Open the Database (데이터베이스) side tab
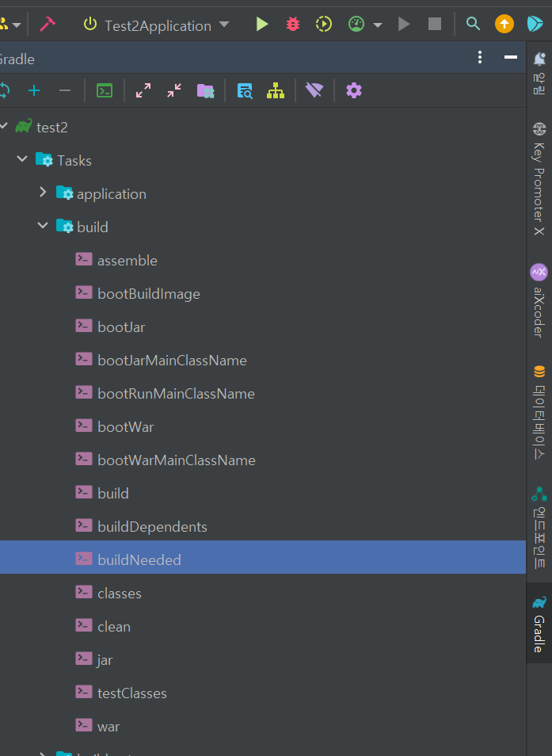Image resolution: width=552 pixels, height=756 pixels. [x=539, y=412]
